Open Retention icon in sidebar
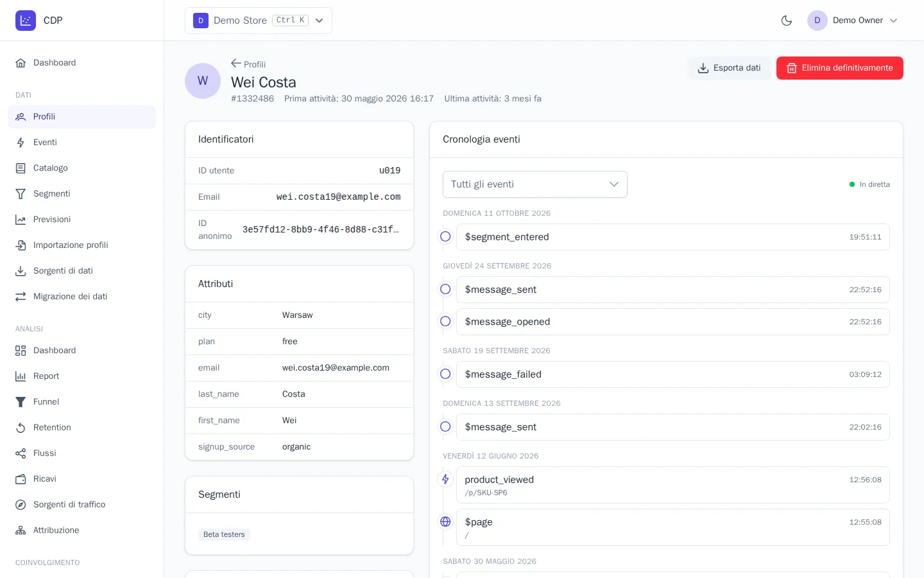The width and height of the screenshot is (924, 578). click(x=21, y=428)
